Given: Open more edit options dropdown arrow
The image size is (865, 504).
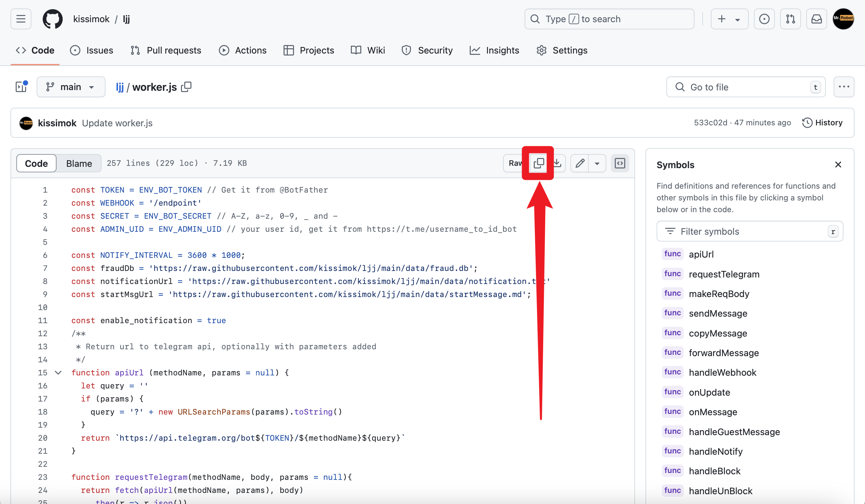Looking at the screenshot, I should click(x=597, y=163).
